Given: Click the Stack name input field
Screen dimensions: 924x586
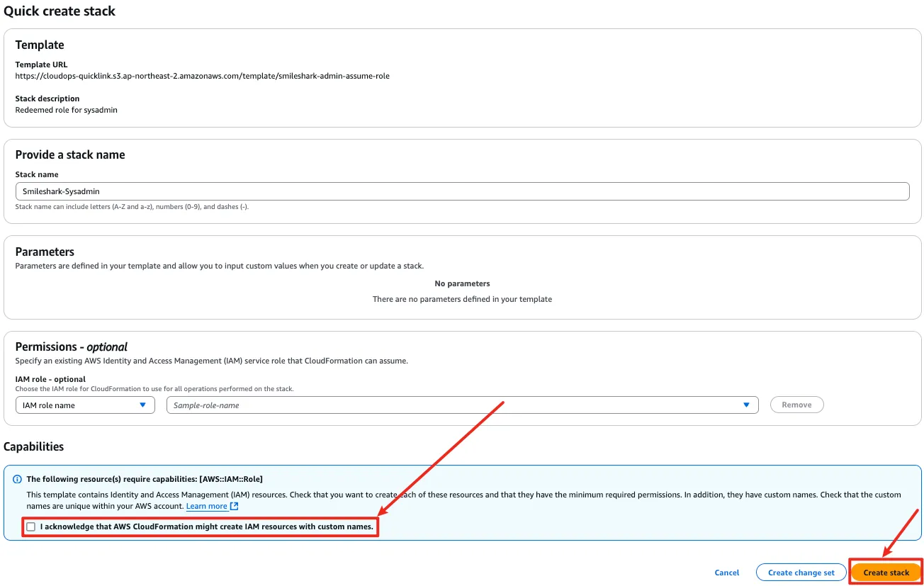Looking at the screenshot, I should tap(461, 191).
